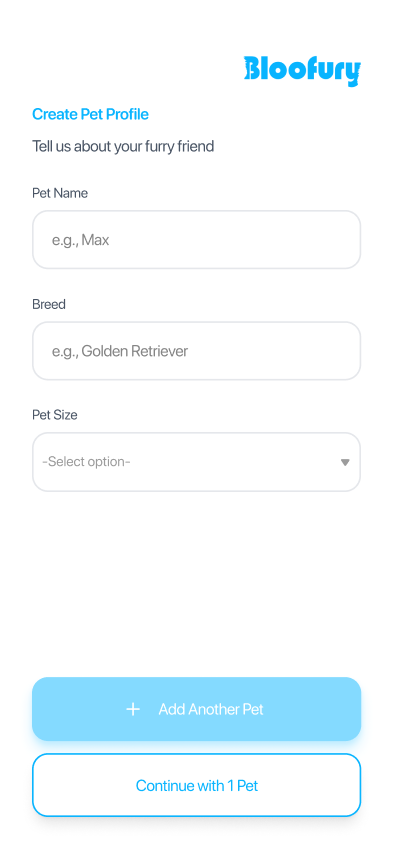This screenshot has height=852, width=393.
Task: Click the "Tell us about your furry friend" text
Action: point(123,146)
